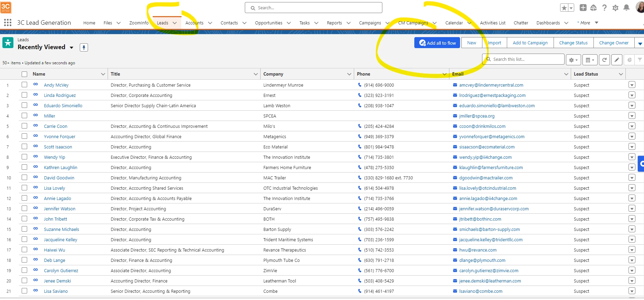Open the ZoomInfo tab

coord(139,23)
